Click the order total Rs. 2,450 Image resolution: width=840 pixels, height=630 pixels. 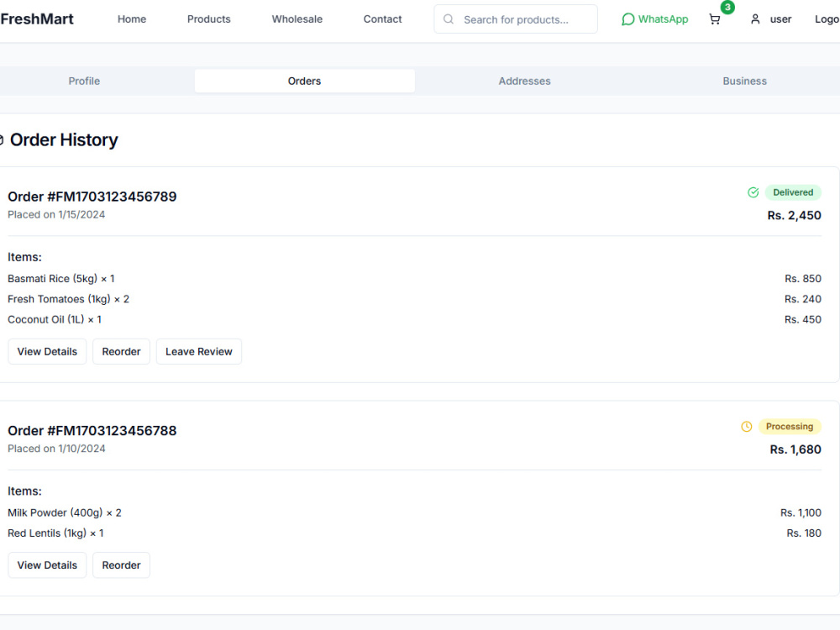point(794,215)
